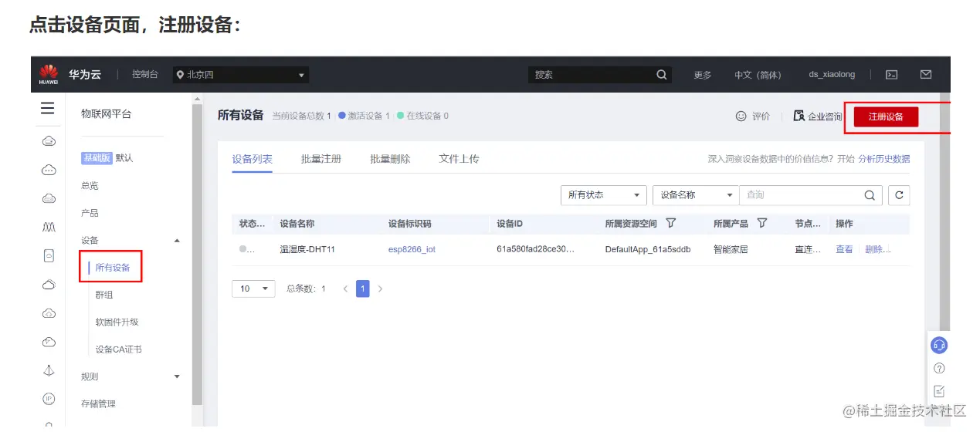Open 产品 in sidebar
Viewport: 980px width, 432px height.
[x=90, y=213]
